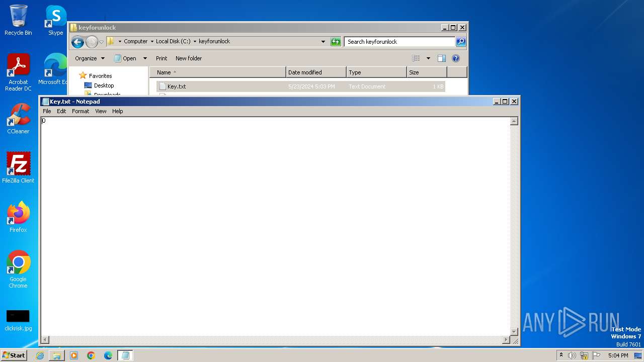Screen dimensions: 644x362
Task: Click Notepad horizontal scrollbar right arrow
Action: point(506,340)
